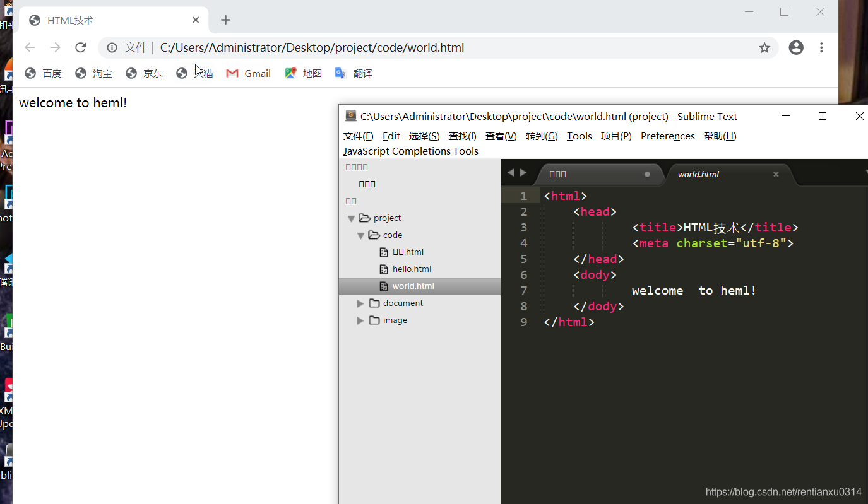The width and height of the screenshot is (868, 504).
Task: Open the 查找(I) menu
Action: 463,136
